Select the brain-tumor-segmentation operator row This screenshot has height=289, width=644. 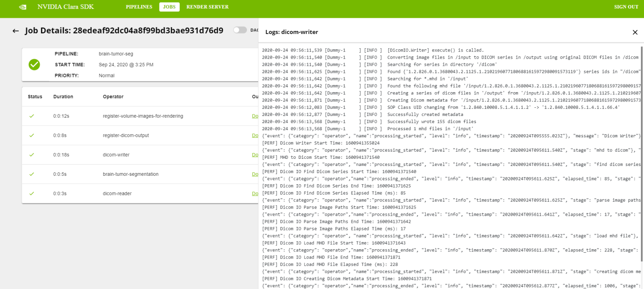(131, 174)
